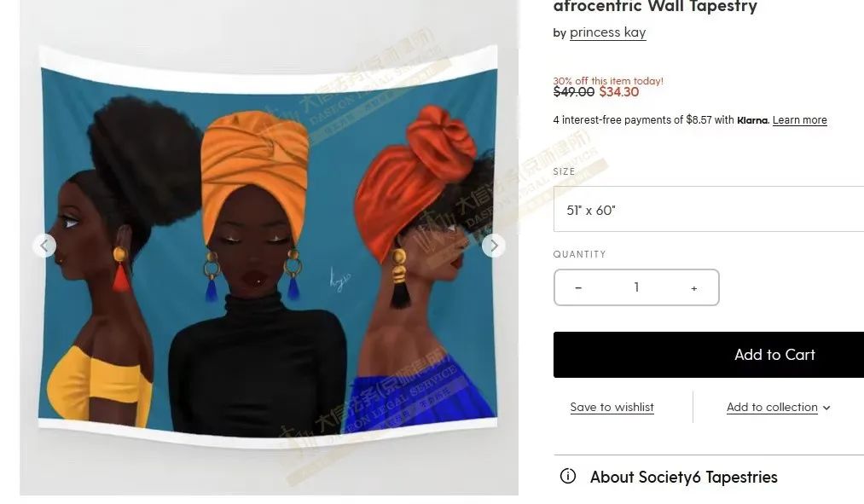Expand the About Society6 Tapestries section
This screenshot has height=504, width=864.
tap(709, 477)
